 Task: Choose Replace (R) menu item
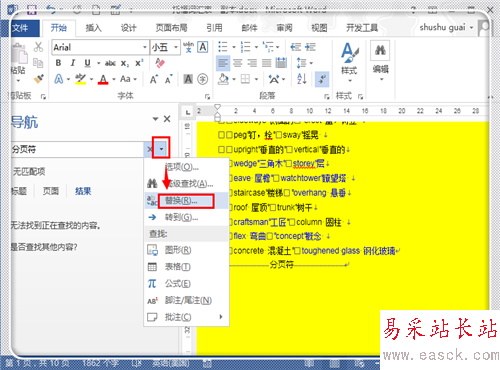187,201
